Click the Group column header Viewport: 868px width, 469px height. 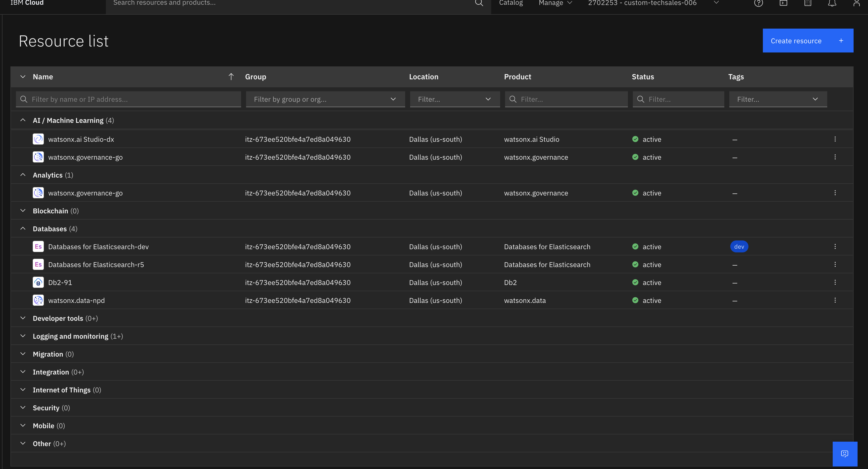pos(256,77)
